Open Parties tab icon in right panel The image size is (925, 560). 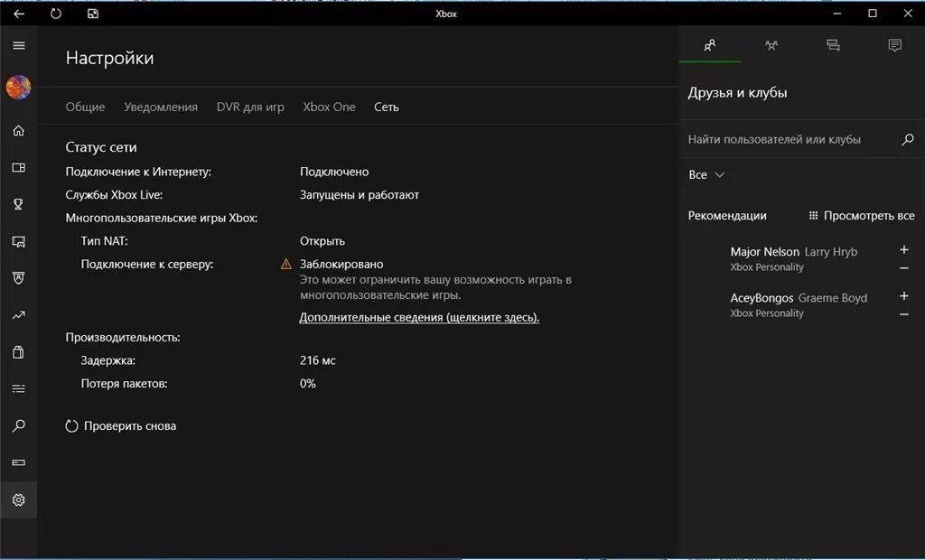[x=771, y=45]
